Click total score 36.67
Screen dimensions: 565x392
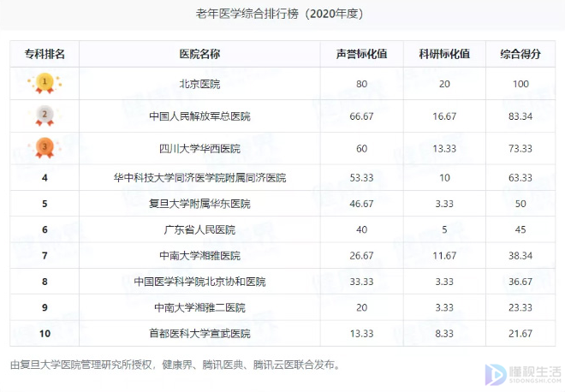520,282
